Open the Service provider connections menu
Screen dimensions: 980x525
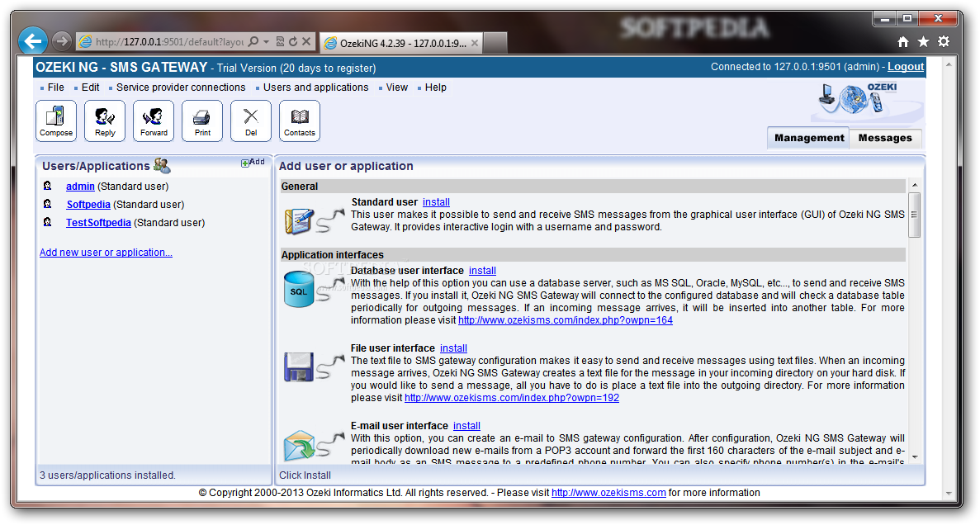click(x=181, y=87)
